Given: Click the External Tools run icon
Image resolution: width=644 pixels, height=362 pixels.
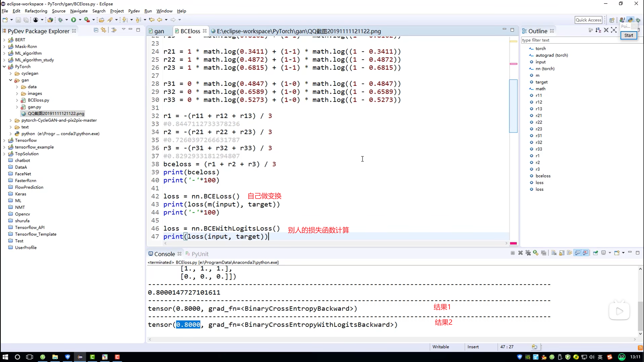Looking at the screenshot, I should (x=87, y=20).
